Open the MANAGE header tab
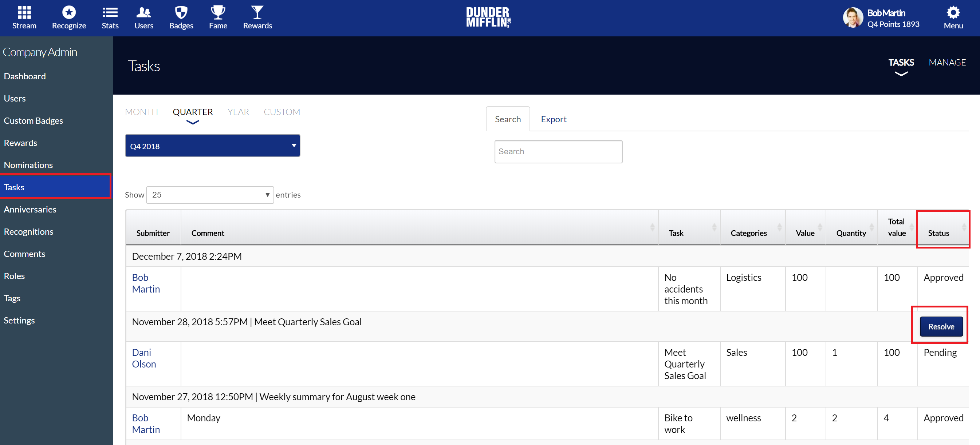Screen dimensions: 980x445 coord(947,62)
